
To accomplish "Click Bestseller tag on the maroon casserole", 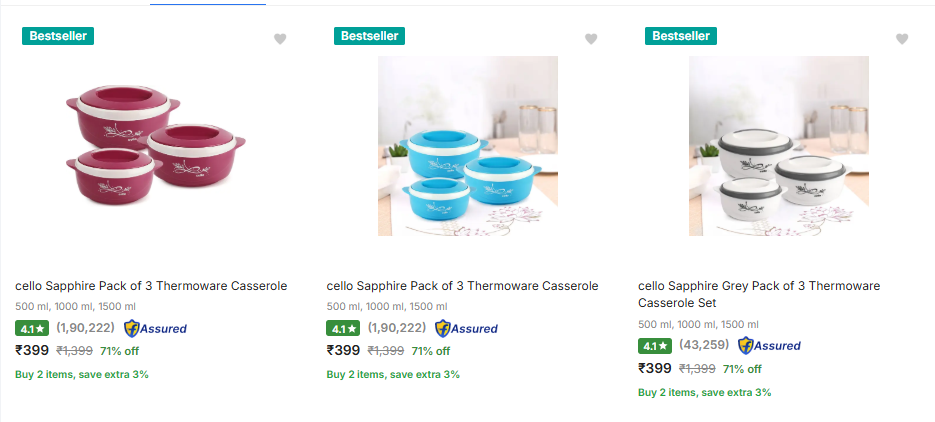I will click(58, 36).
